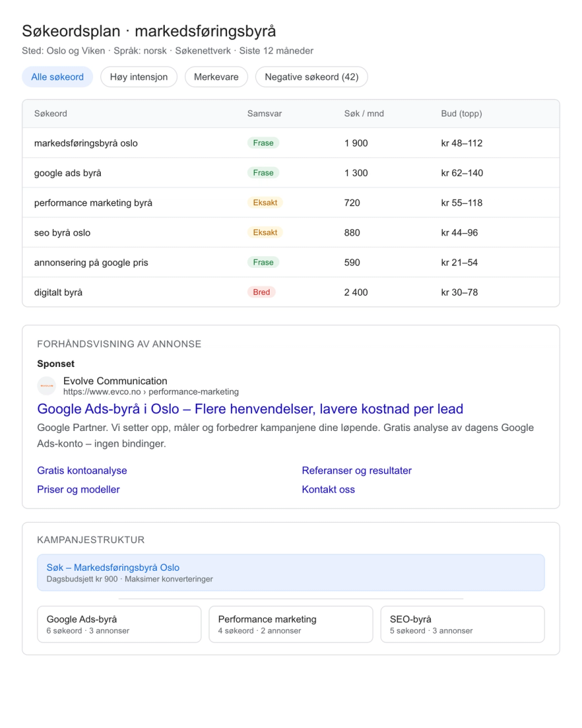Click search volume 720

(352, 203)
